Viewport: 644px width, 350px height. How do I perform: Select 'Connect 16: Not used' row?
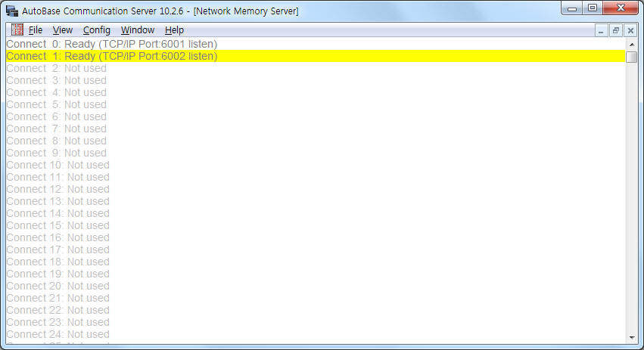tap(316, 237)
